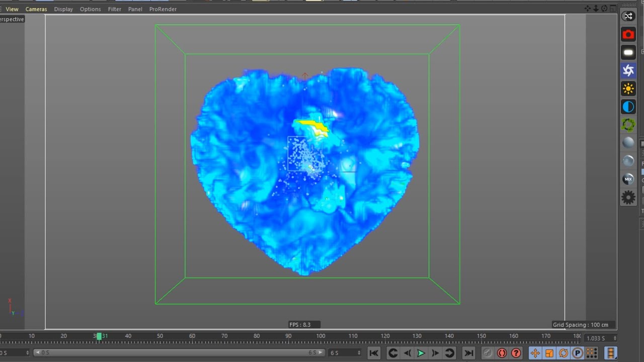
Task: Click the shuffle arrows icon in the side palette
Action: [628, 16]
